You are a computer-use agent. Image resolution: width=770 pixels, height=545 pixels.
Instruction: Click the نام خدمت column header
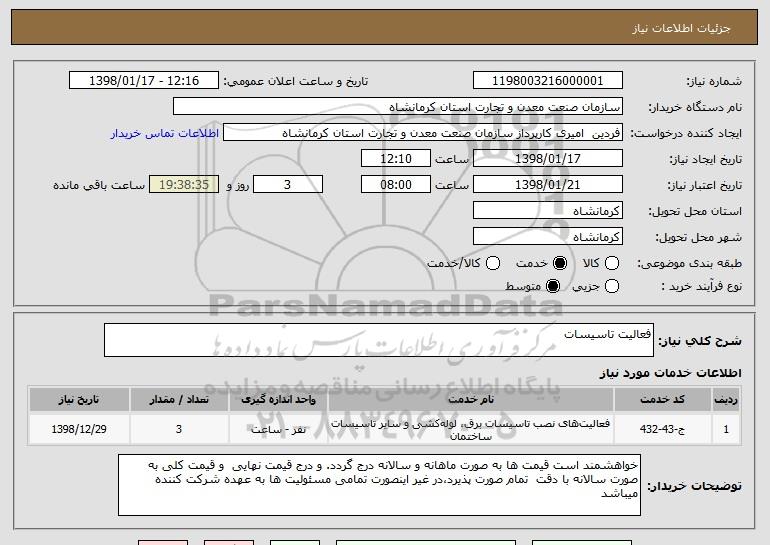pyautogui.click(x=470, y=400)
